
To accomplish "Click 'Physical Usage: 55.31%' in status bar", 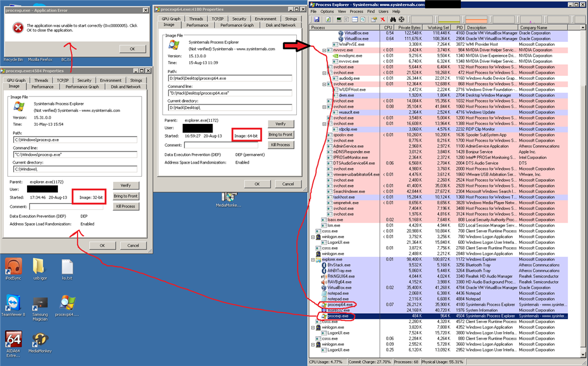I will point(443,362).
